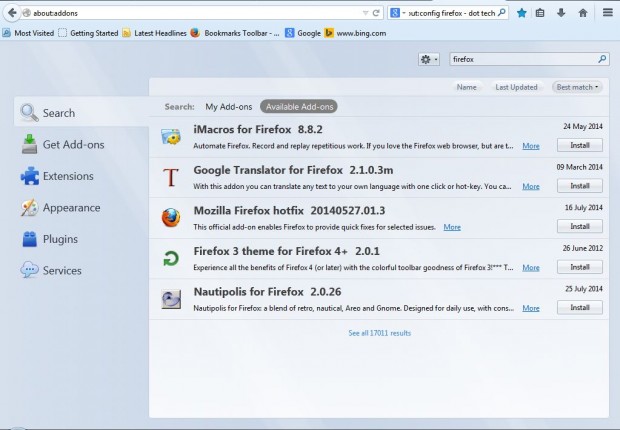Image resolution: width=620 pixels, height=430 pixels.
Task: Click the Mozilla Firefox hotfix title
Action: pos(248,210)
